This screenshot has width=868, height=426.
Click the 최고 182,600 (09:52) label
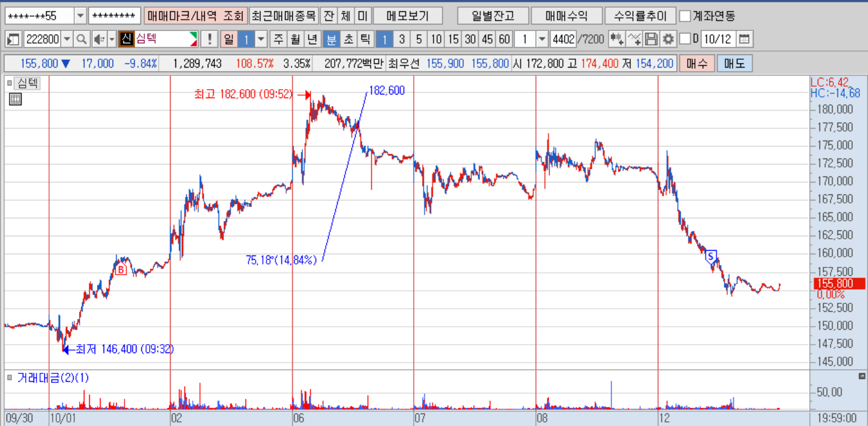pyautogui.click(x=242, y=95)
